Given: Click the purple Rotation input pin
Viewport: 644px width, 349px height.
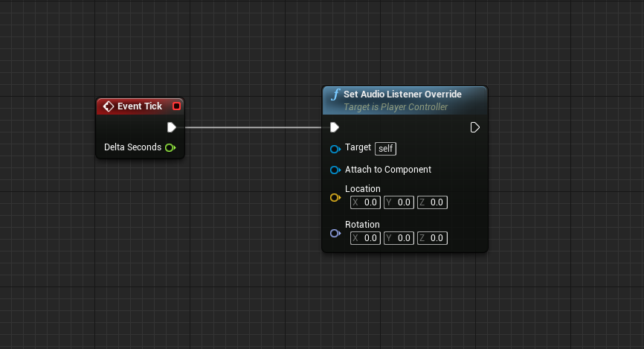Looking at the screenshot, I should (335, 234).
